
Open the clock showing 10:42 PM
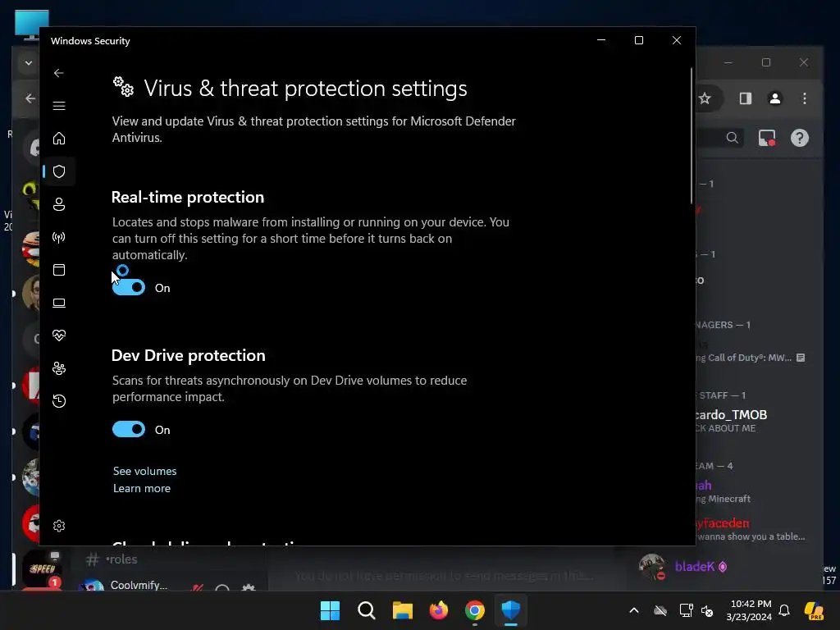(x=749, y=610)
